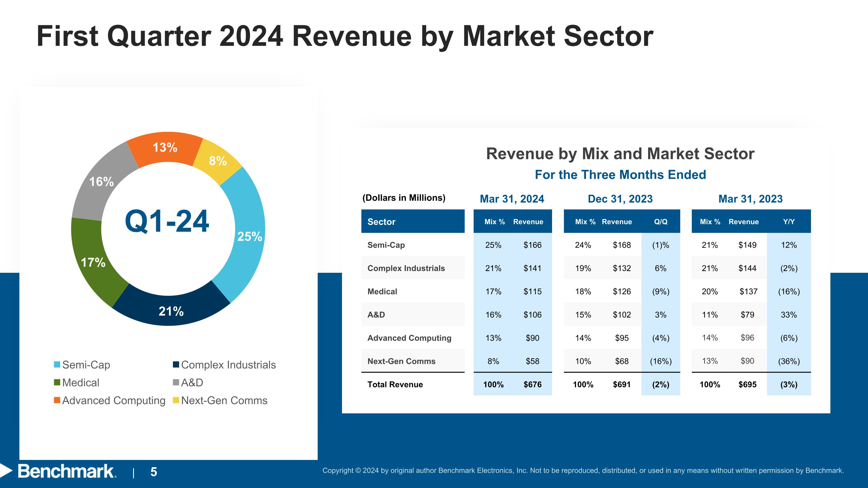Click the Benchmark logo in footer
868x488 pixels.
point(66,471)
